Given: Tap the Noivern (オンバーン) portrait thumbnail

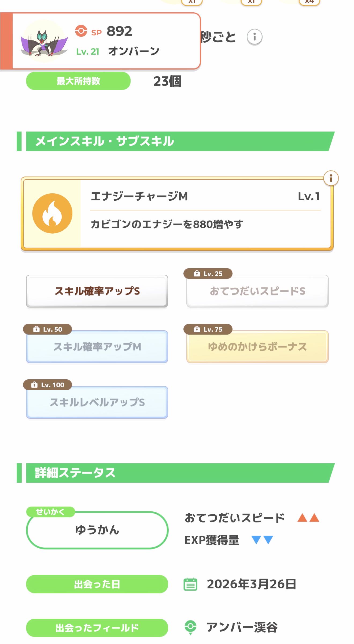Looking at the screenshot, I should [x=44, y=42].
